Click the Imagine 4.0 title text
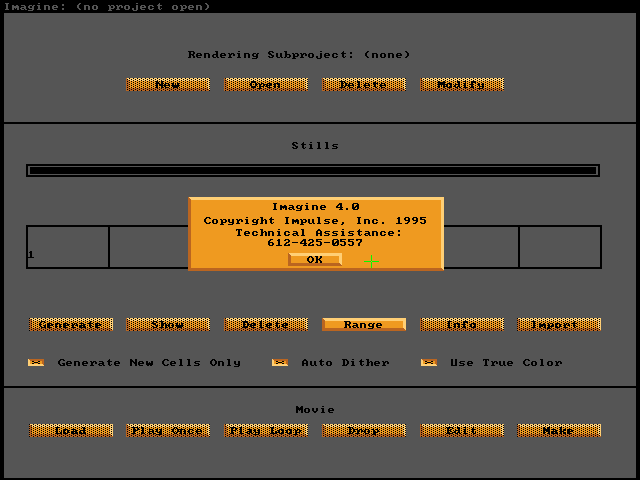The image size is (640, 480). click(316, 207)
